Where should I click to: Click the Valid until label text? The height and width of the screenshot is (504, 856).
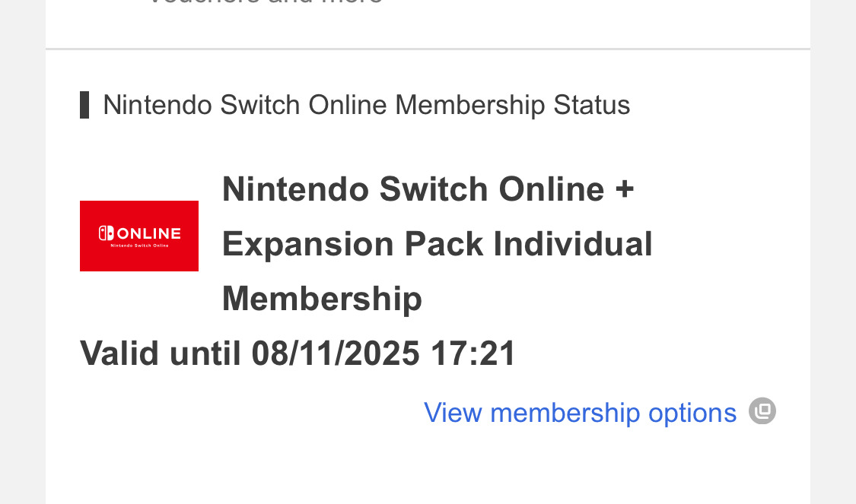click(161, 353)
